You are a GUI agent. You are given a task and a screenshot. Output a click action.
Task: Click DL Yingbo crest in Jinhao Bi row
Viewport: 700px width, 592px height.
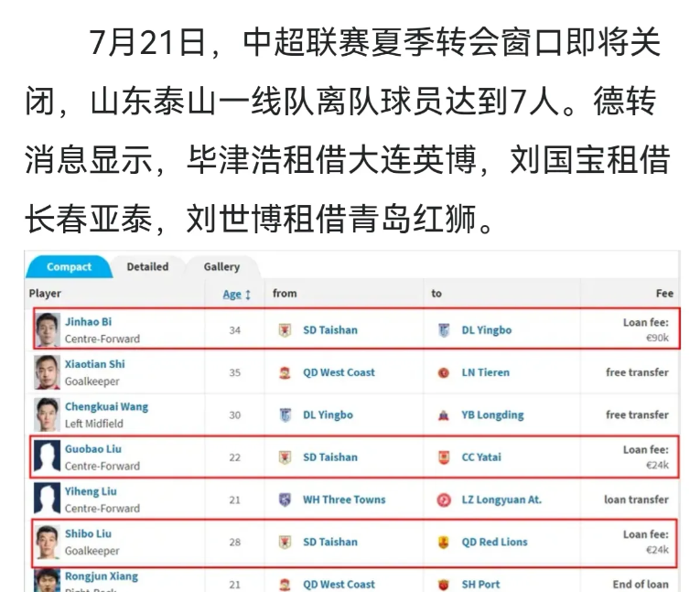443,330
